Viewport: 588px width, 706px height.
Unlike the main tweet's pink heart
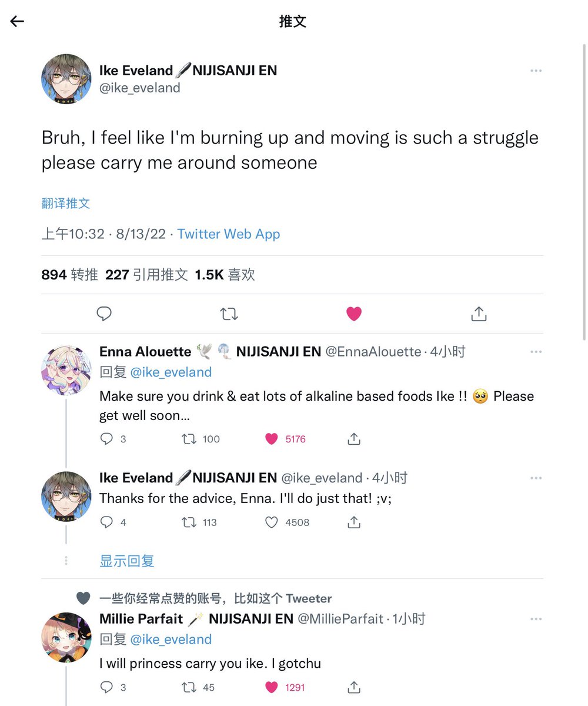coord(353,314)
